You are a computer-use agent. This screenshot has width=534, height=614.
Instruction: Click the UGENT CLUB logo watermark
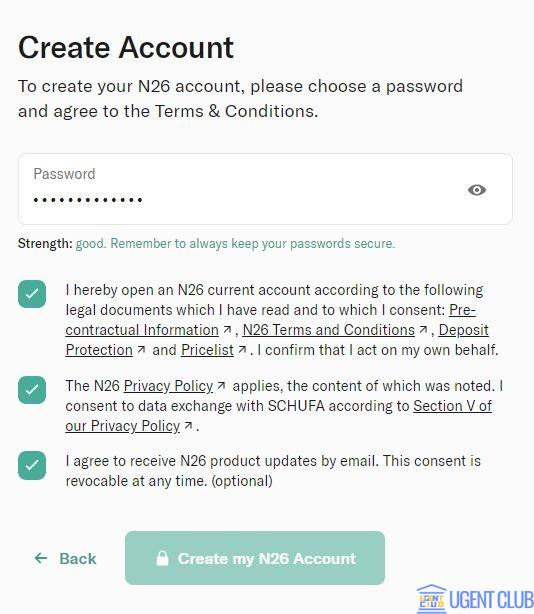click(475, 599)
